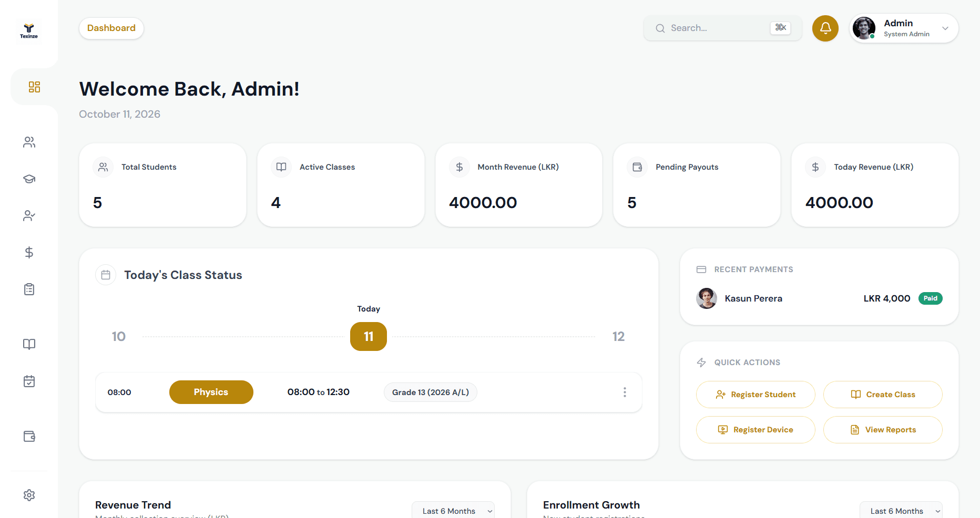The width and height of the screenshot is (980, 518).
Task: Open the Month Revenue (LKR) card
Action: point(519,185)
